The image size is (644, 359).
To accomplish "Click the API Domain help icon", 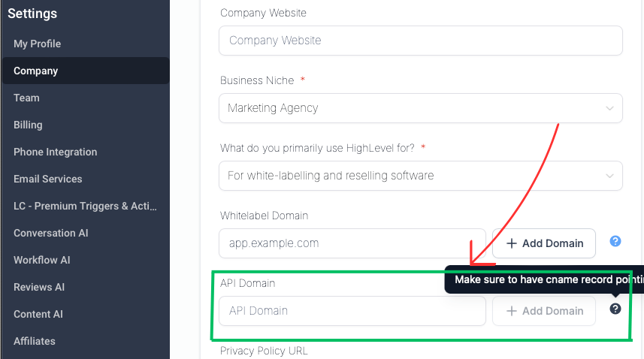I will (x=615, y=309).
